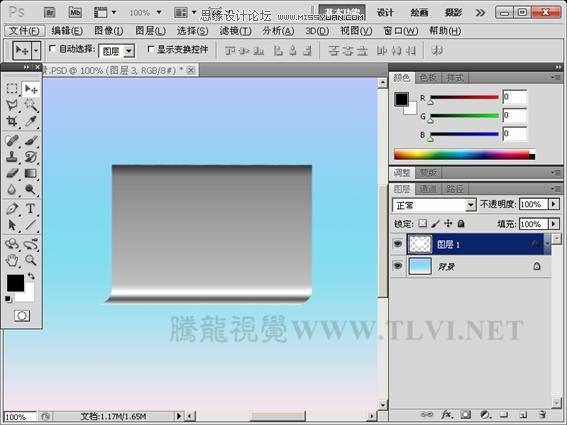This screenshot has height=425, width=567.
Task: Add a layer mask from Layers panel
Action: (466, 414)
